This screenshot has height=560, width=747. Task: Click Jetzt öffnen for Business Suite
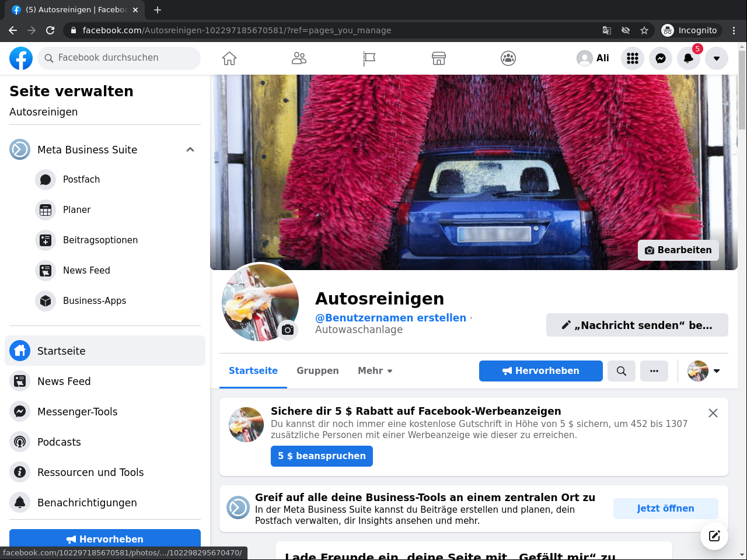point(666,509)
